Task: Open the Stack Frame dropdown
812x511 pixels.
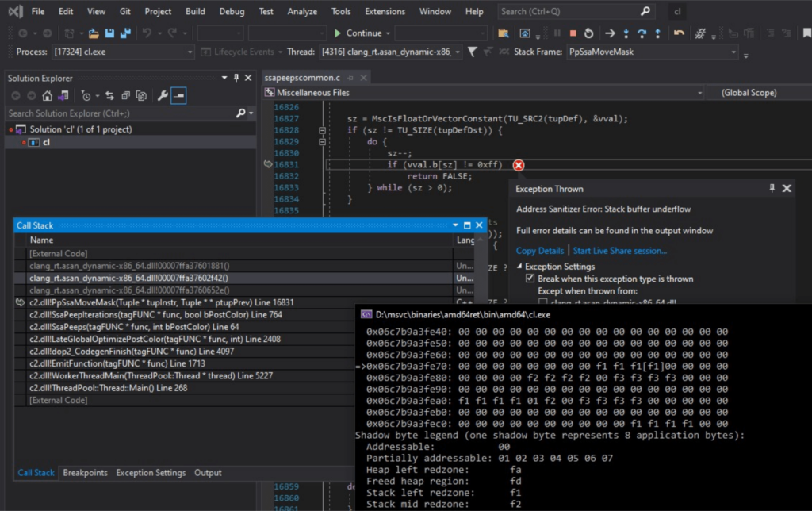Action: 733,52
